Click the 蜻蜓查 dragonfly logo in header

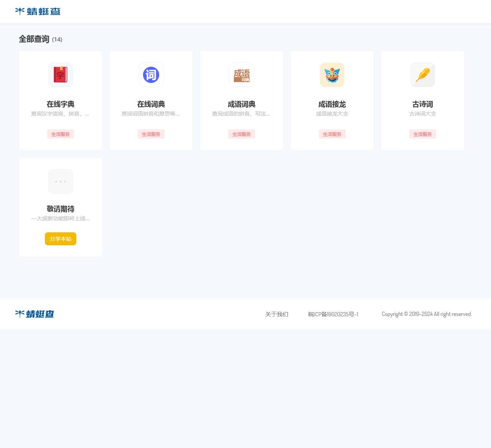click(x=38, y=12)
